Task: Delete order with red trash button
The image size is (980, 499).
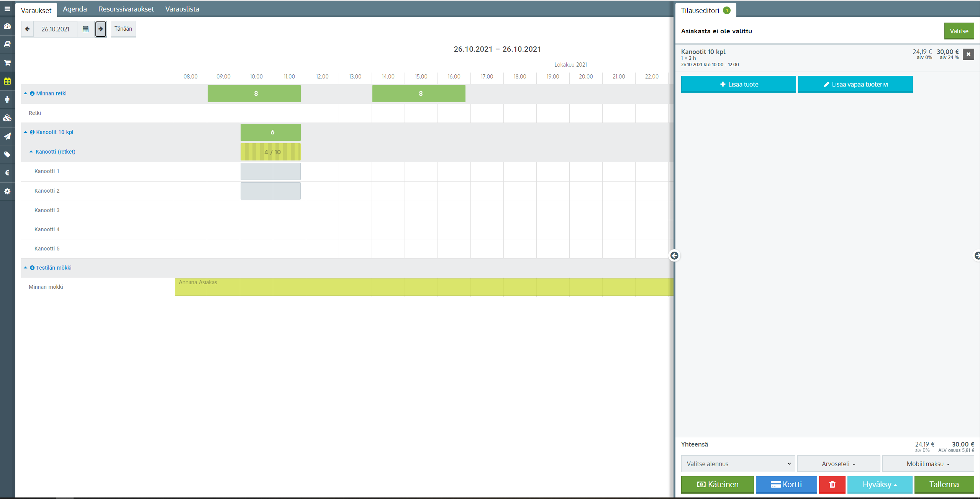Action: (832, 484)
